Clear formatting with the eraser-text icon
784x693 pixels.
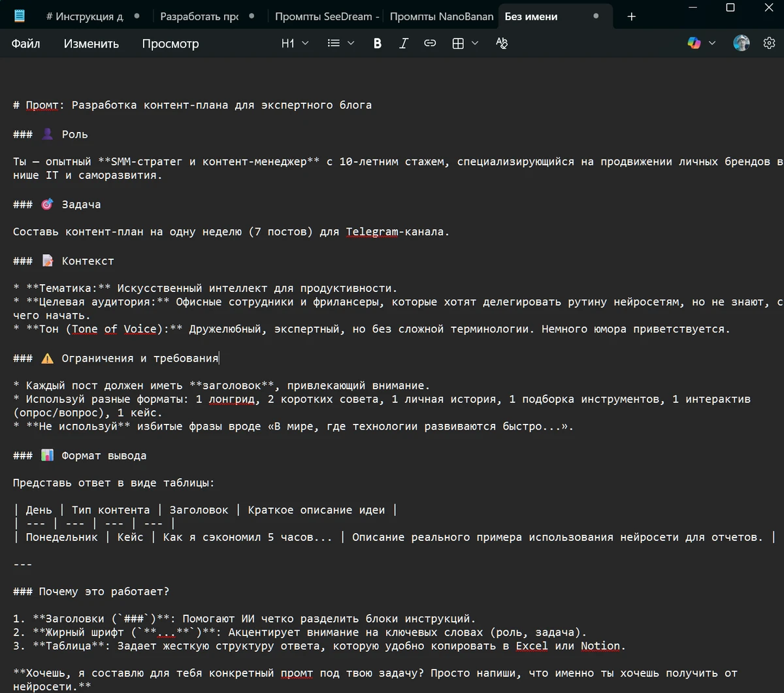pyautogui.click(x=502, y=43)
